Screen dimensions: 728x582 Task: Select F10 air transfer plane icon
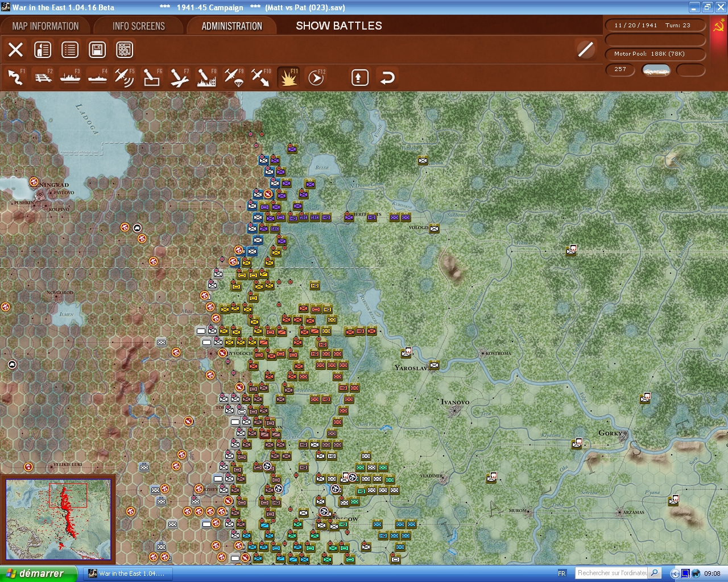pos(261,77)
